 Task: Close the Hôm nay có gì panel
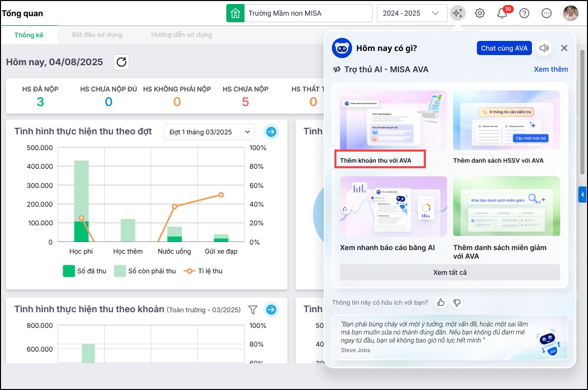pyautogui.click(x=564, y=48)
